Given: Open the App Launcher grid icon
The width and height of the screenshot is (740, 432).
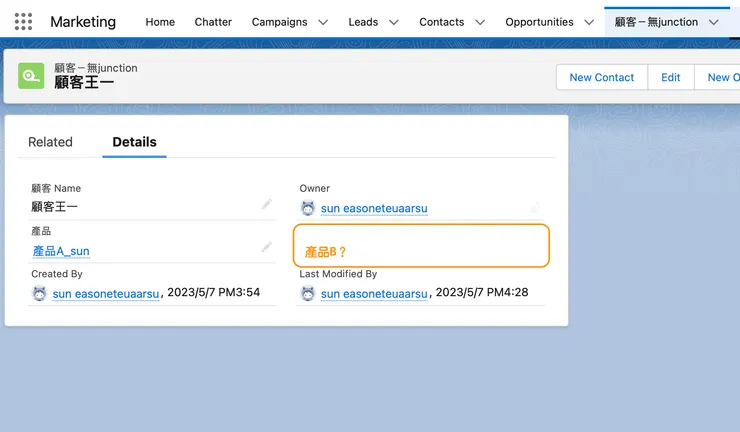Looking at the screenshot, I should [x=24, y=21].
